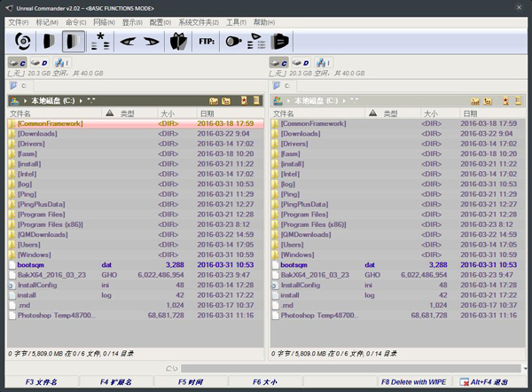Select BakX64_2016_03_23 file in left panel
The image size is (532, 392).
pos(136,275)
